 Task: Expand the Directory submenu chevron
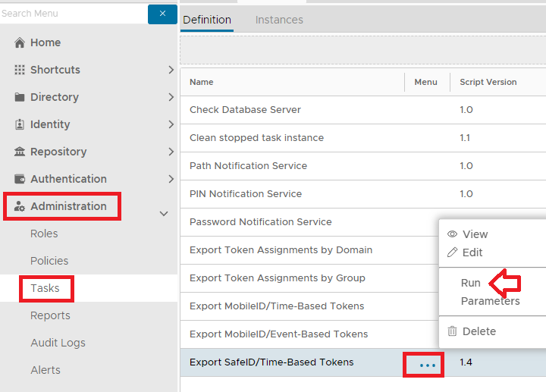171,97
